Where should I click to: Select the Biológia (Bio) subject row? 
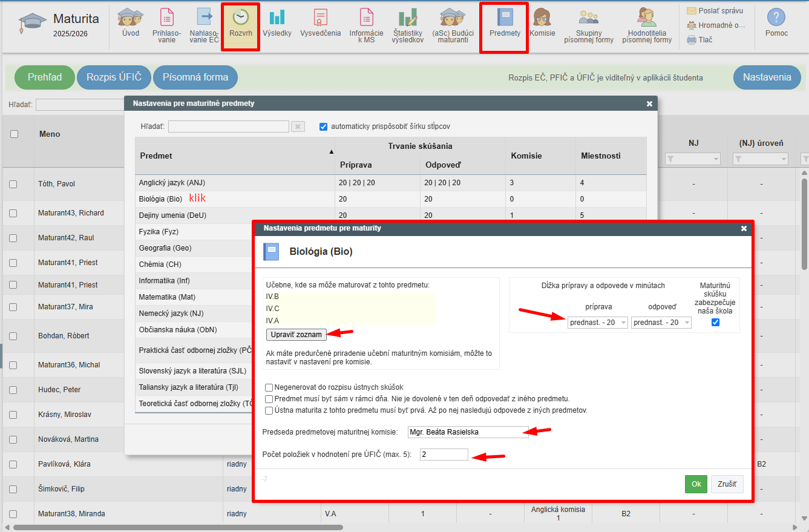click(x=390, y=199)
